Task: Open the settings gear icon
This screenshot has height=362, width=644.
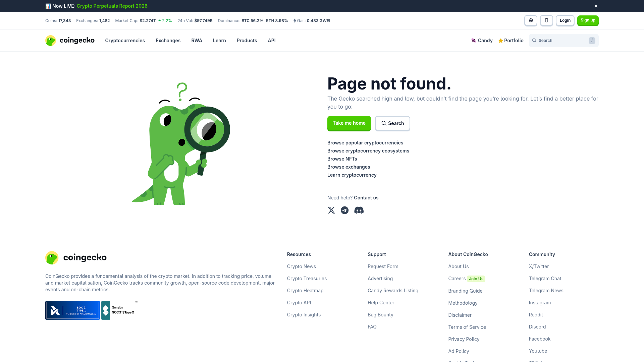Action: [531, 20]
